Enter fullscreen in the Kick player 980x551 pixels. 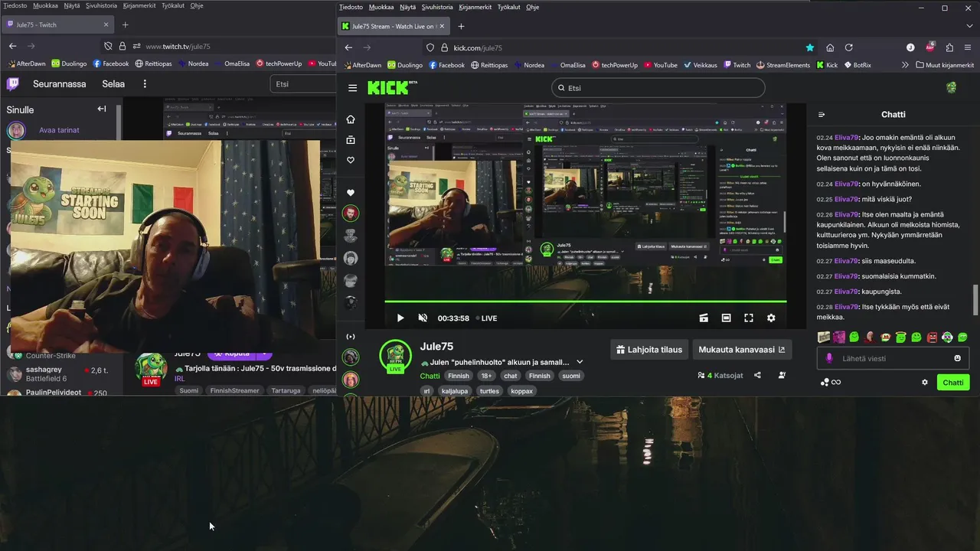tap(749, 318)
